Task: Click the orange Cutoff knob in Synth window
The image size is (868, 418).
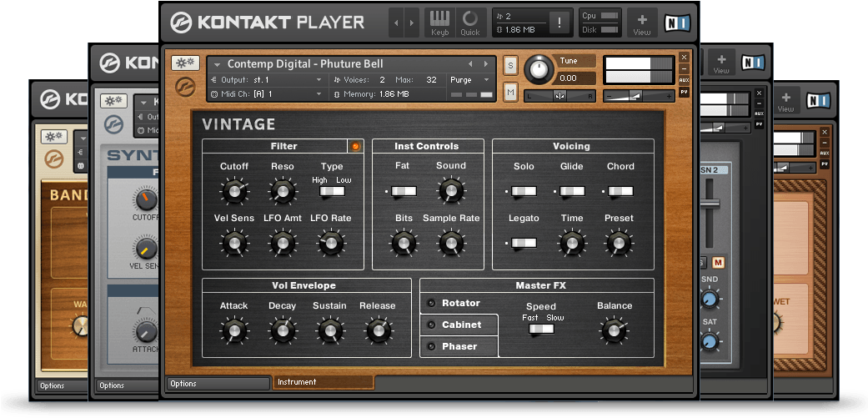Action: tap(146, 199)
